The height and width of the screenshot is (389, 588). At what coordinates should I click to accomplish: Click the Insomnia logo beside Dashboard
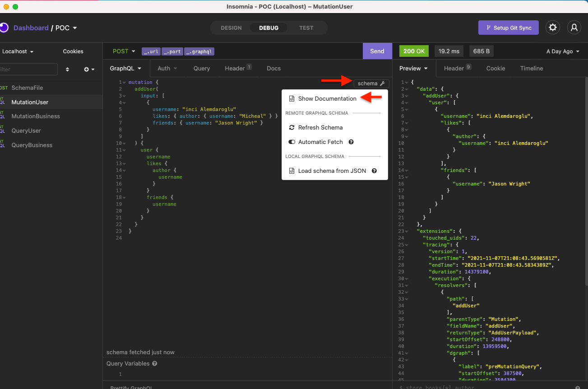pos(5,28)
